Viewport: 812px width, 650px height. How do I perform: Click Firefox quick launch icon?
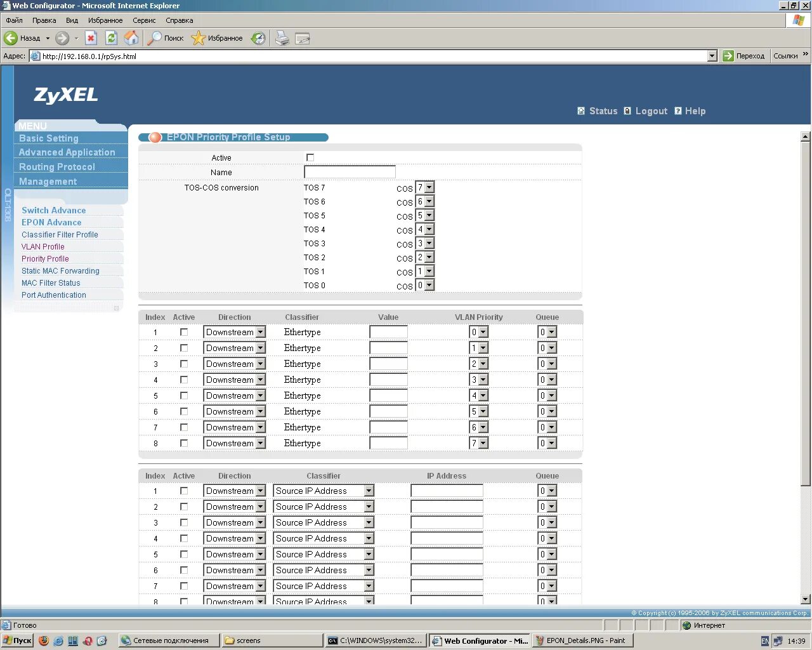tap(43, 640)
